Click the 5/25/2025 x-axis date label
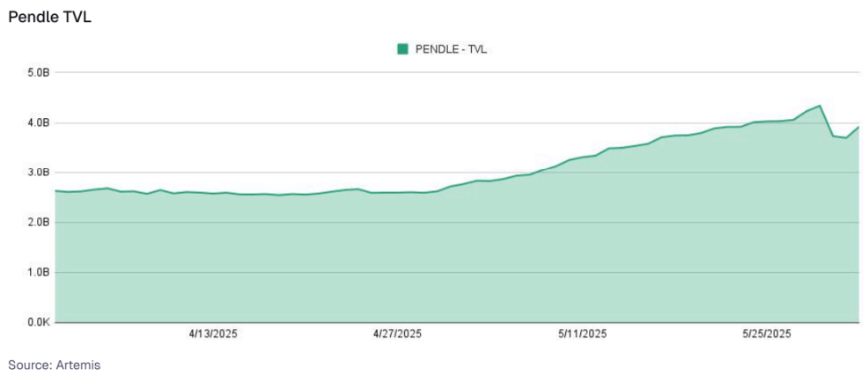The width and height of the screenshot is (868, 377). (x=768, y=334)
